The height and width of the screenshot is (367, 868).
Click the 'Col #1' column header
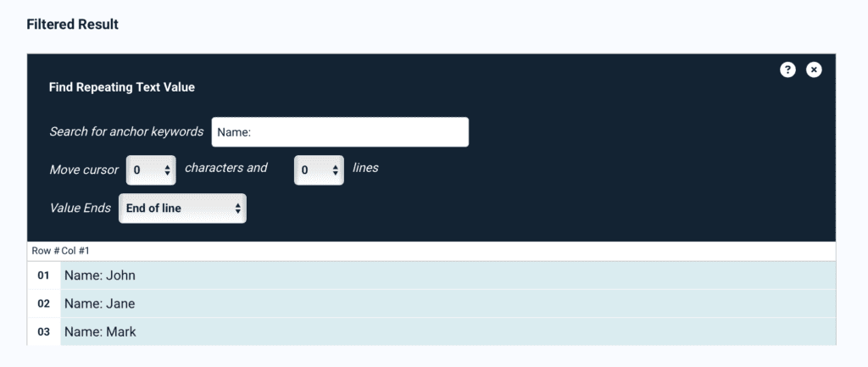tap(75, 252)
